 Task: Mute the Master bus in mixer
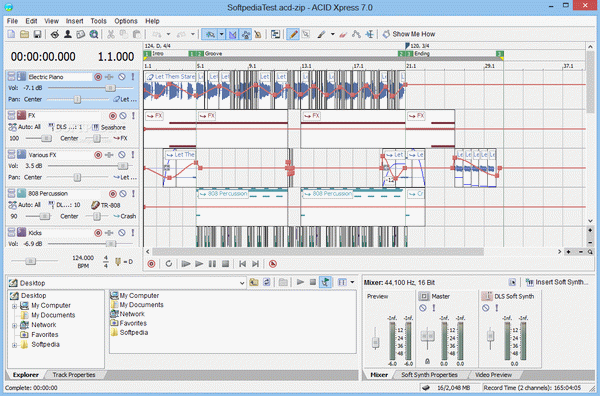[x=423, y=308]
